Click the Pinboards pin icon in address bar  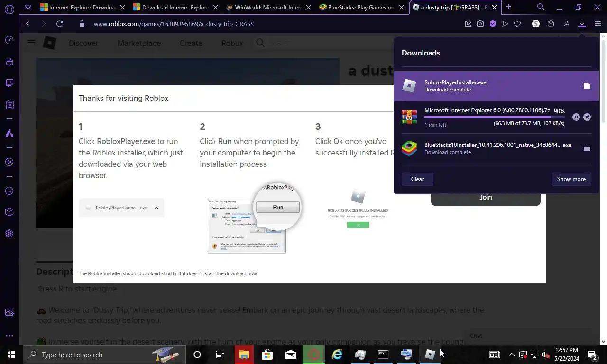468,24
